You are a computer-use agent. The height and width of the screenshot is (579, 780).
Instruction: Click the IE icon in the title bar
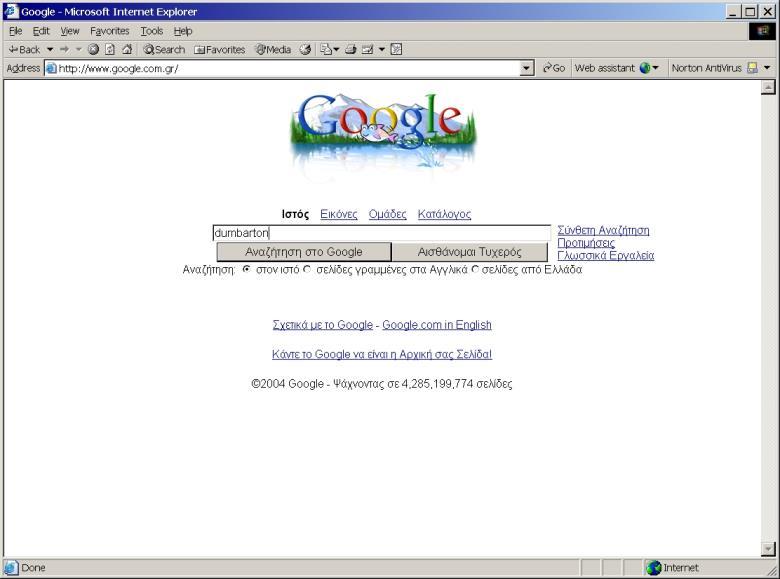tap(11, 11)
